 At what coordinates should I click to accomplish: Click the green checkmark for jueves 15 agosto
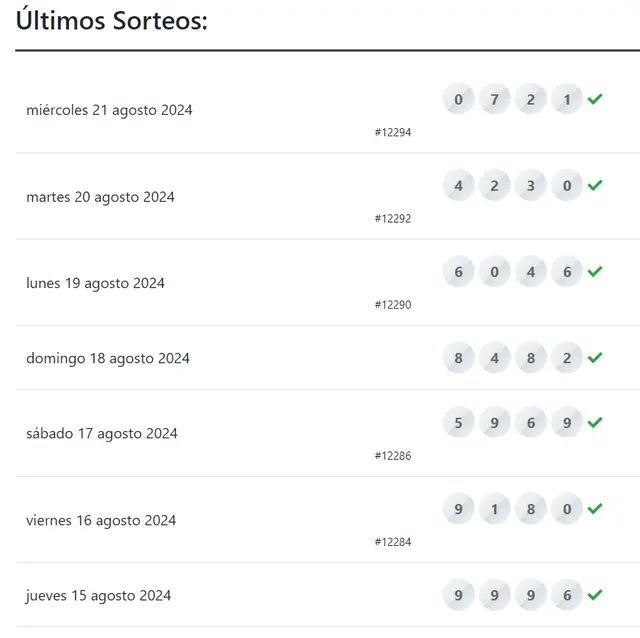[595, 595]
